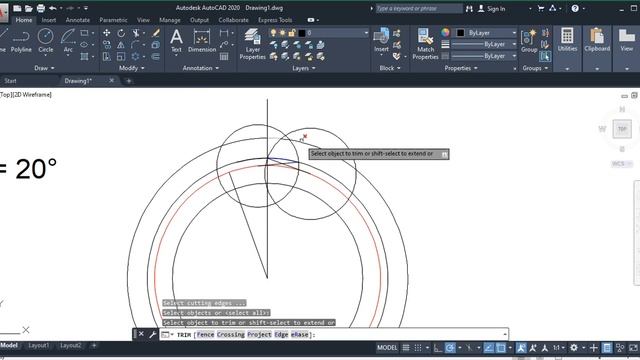
Task: Activate the Copy tool
Action: pyautogui.click(x=107, y=44)
